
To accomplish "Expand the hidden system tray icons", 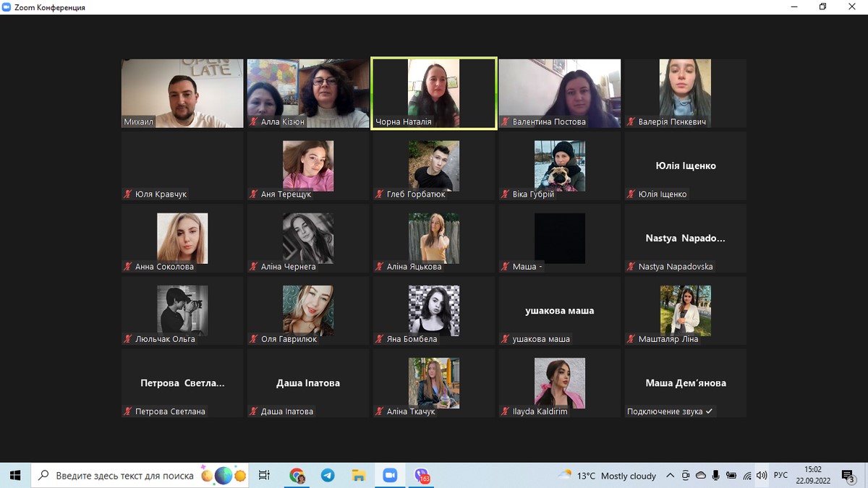I will (670, 475).
